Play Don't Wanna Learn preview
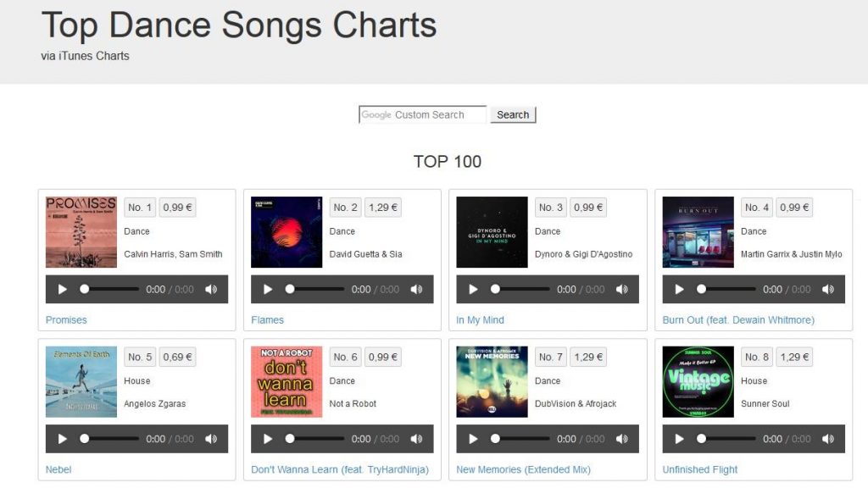 pos(268,439)
